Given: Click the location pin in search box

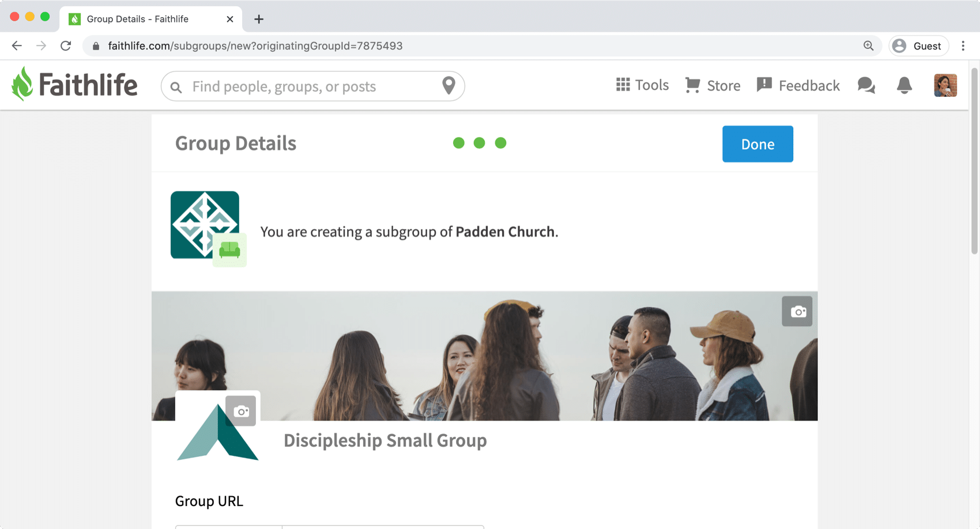Looking at the screenshot, I should pos(448,85).
